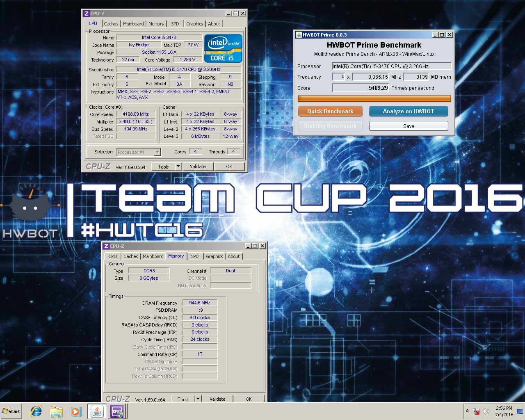Switch to Java HWBOT Prime taskbar icon
The width and height of the screenshot is (525, 420).
click(x=97, y=411)
